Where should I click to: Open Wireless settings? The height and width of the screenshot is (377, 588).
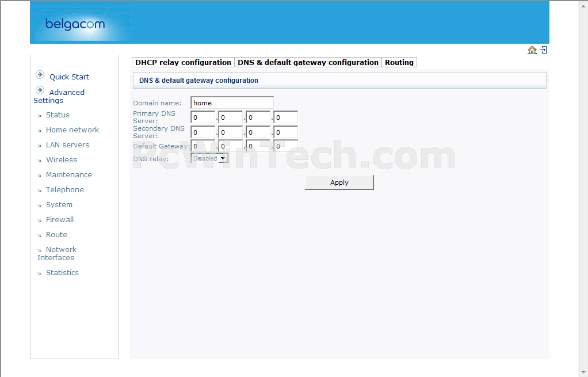(x=62, y=160)
